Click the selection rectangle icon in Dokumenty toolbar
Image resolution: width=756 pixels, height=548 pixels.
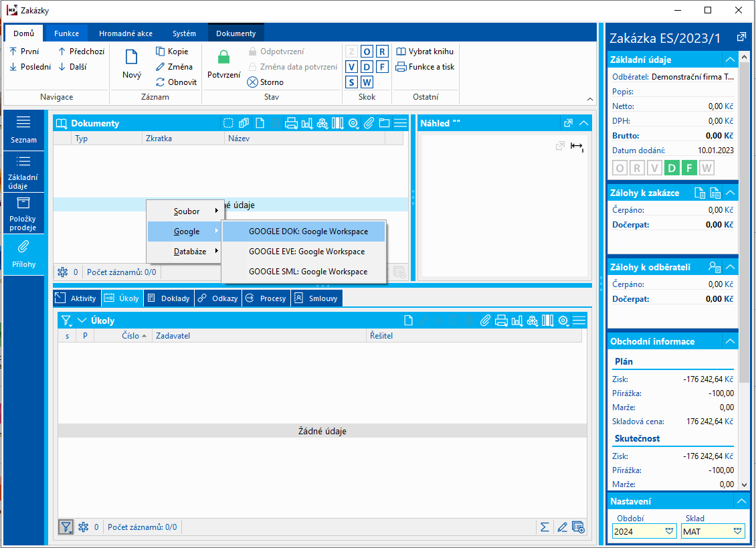229,123
